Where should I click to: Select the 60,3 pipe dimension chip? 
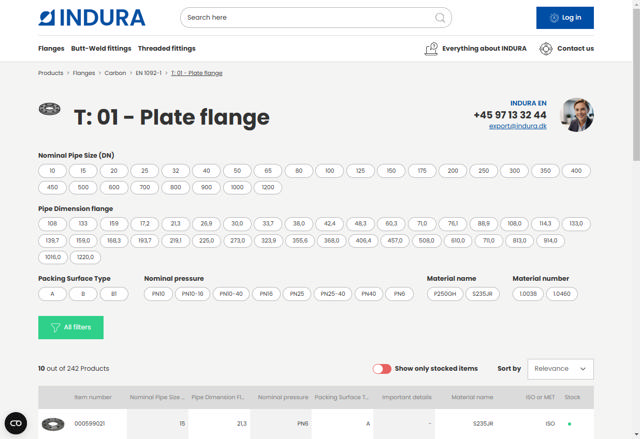click(391, 224)
